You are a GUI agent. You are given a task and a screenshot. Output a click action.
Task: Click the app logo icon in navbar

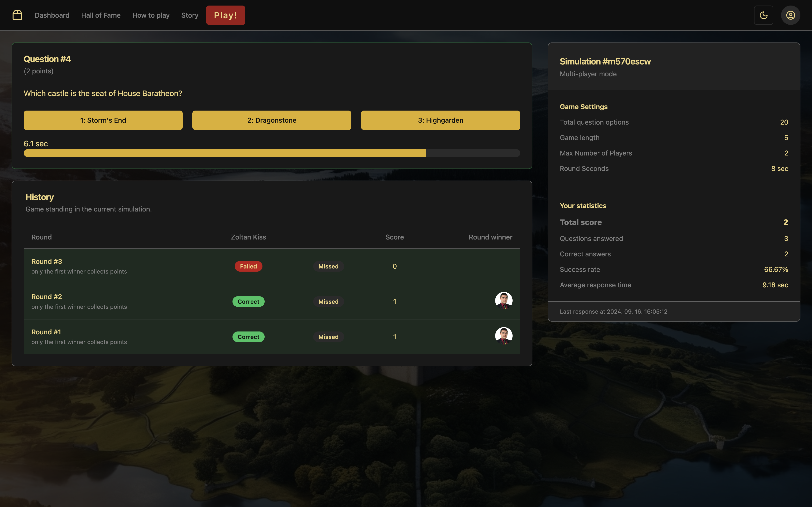click(x=17, y=15)
